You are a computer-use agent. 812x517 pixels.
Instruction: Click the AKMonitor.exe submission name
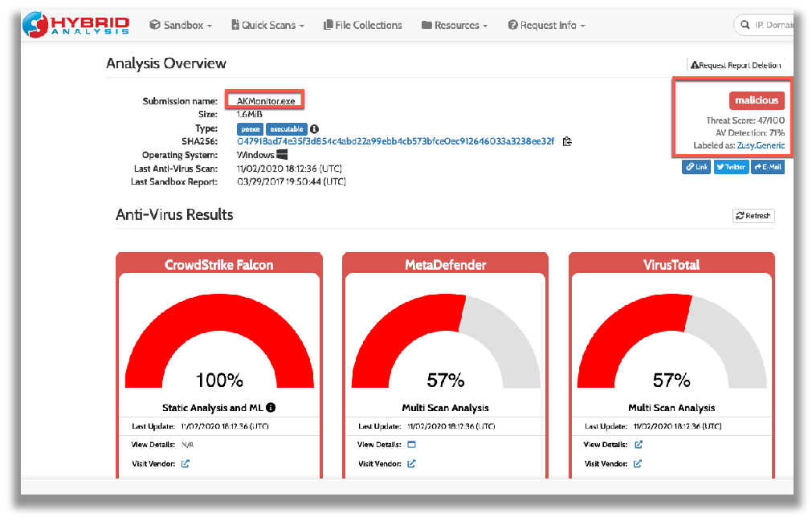pos(266,101)
